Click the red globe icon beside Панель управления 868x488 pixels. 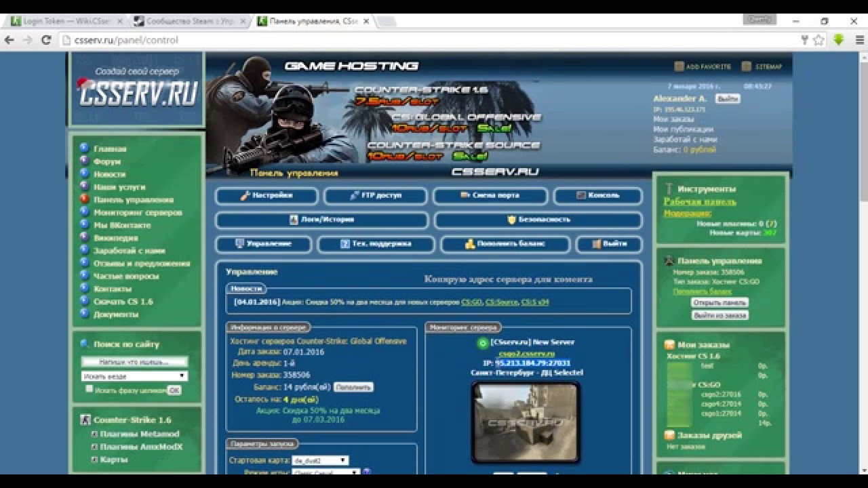(84, 199)
